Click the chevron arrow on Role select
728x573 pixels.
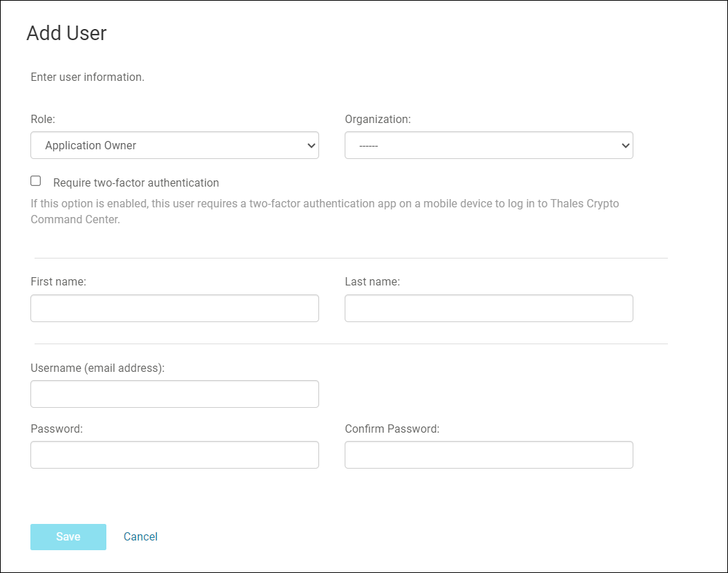311,145
